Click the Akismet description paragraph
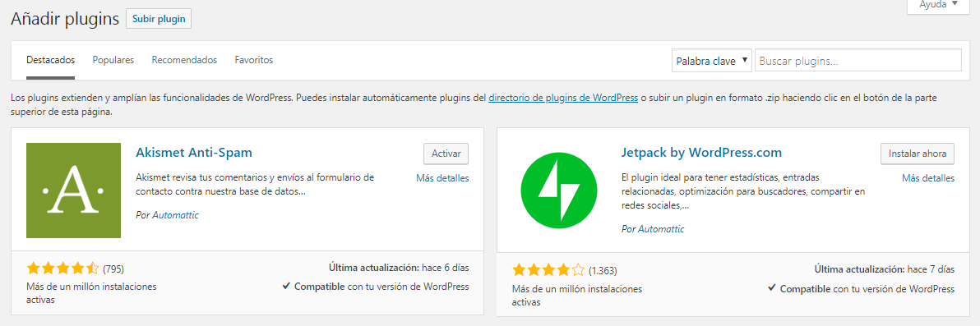The width and height of the screenshot is (980, 326). [x=255, y=184]
